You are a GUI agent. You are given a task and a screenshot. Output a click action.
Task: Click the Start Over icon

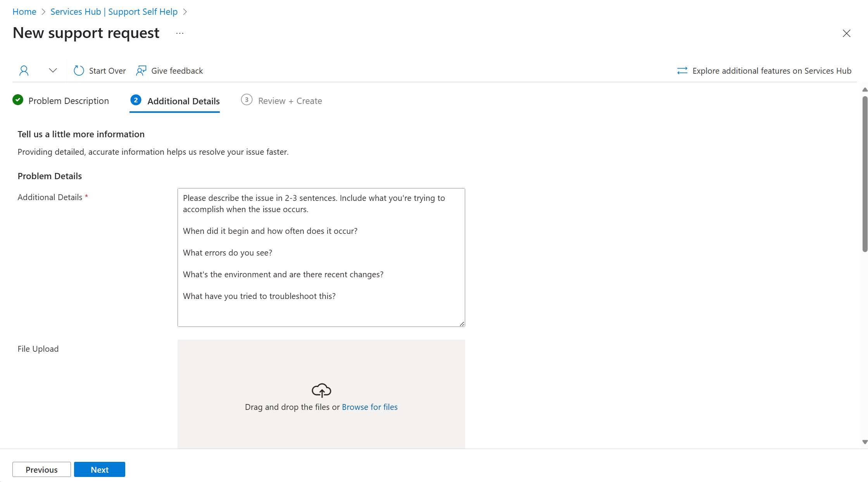point(79,71)
